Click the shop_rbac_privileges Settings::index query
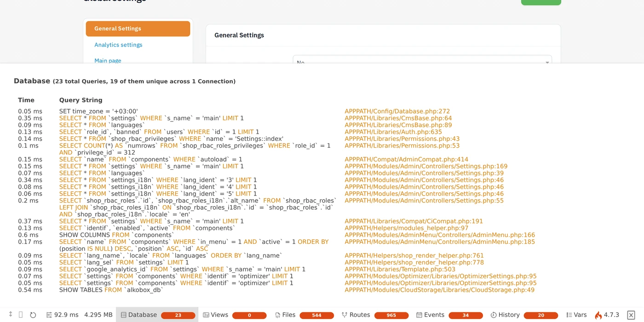The height and width of the screenshot is (322, 644). pos(171,139)
